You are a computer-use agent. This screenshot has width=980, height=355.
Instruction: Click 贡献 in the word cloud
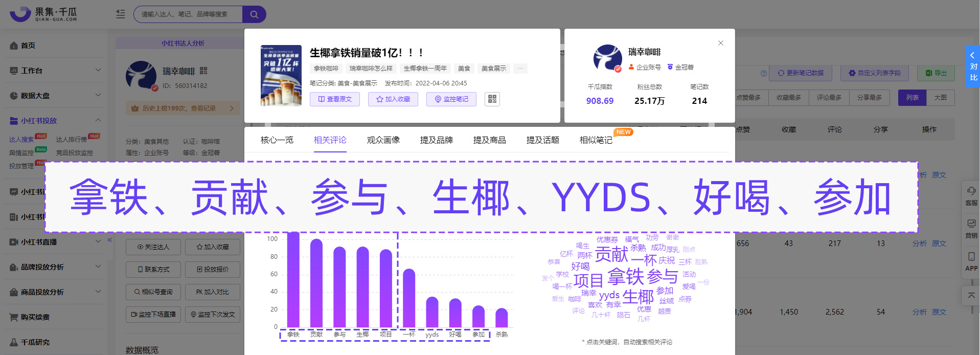(611, 254)
